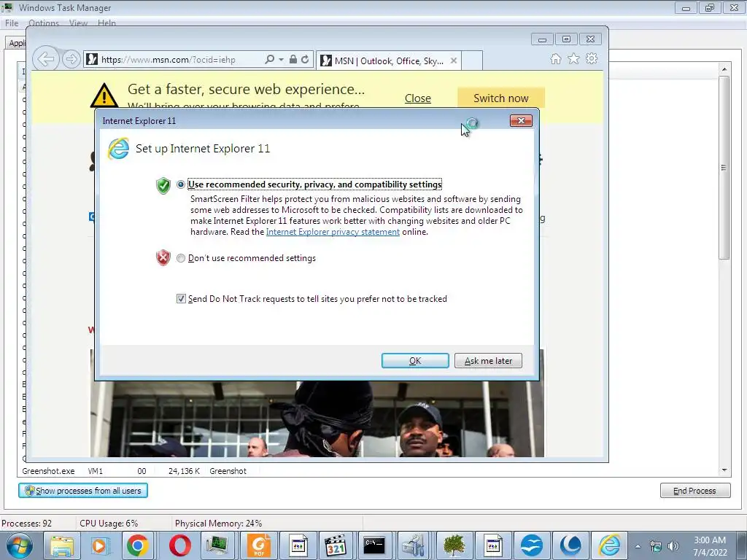This screenshot has height=560, width=747.
Task: Select the MSN | Outlook, Office tab
Action: [x=388, y=61]
